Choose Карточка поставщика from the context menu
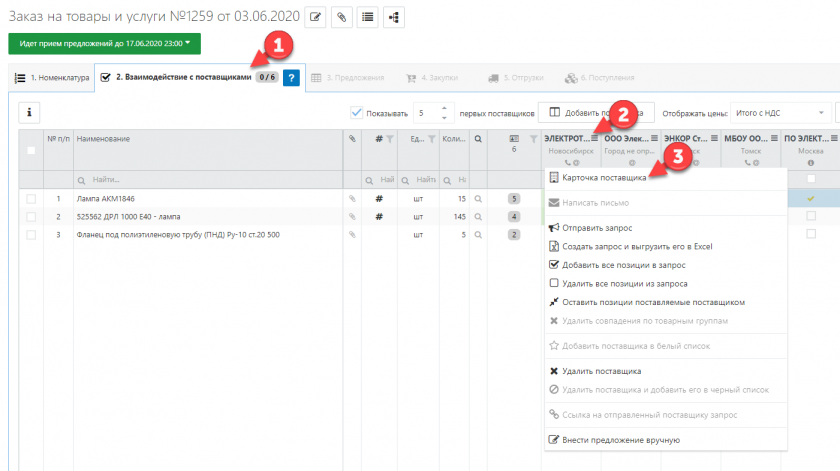 pyautogui.click(x=597, y=178)
